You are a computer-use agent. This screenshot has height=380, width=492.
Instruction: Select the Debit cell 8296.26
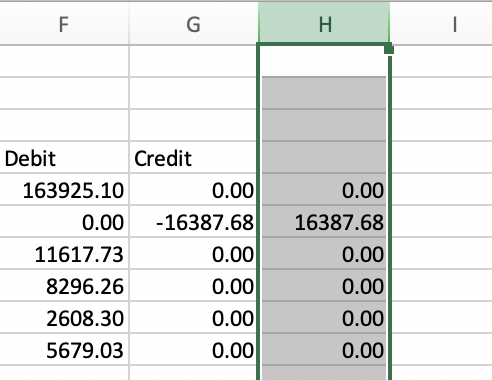(64, 285)
